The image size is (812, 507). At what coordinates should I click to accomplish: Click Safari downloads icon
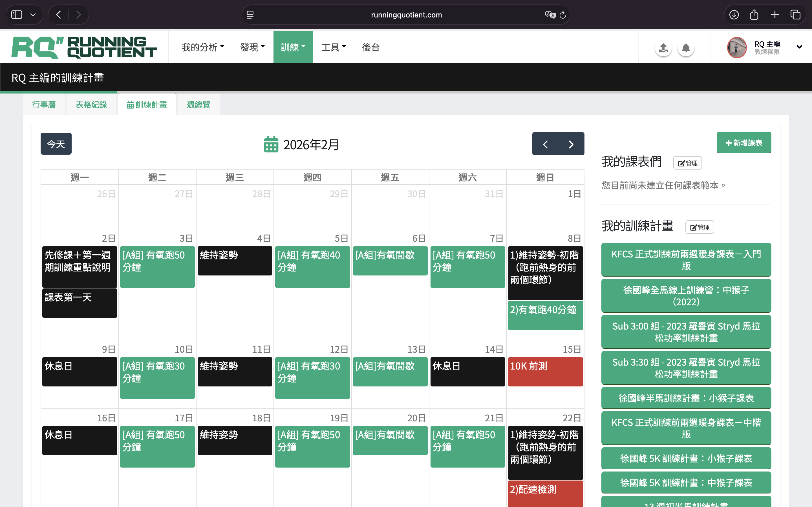(734, 15)
